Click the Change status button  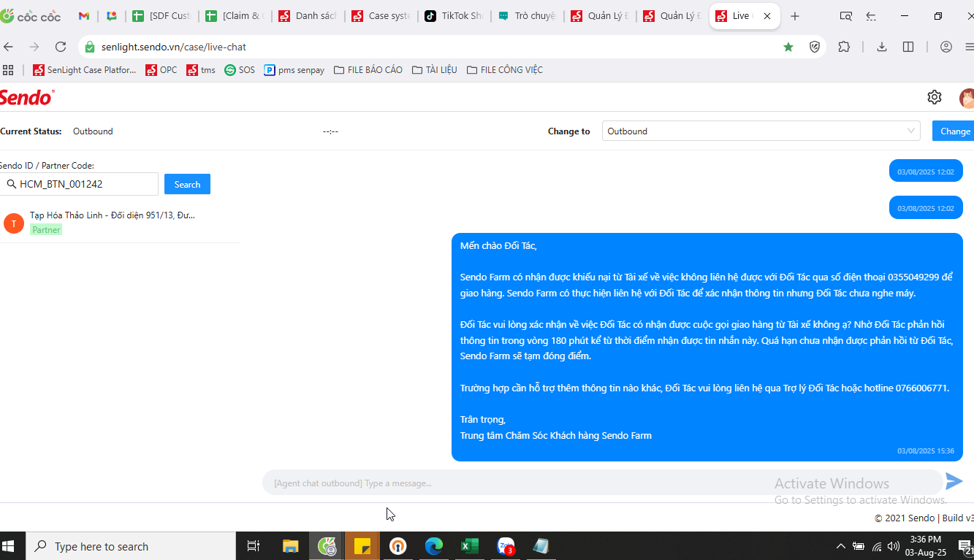[954, 131]
